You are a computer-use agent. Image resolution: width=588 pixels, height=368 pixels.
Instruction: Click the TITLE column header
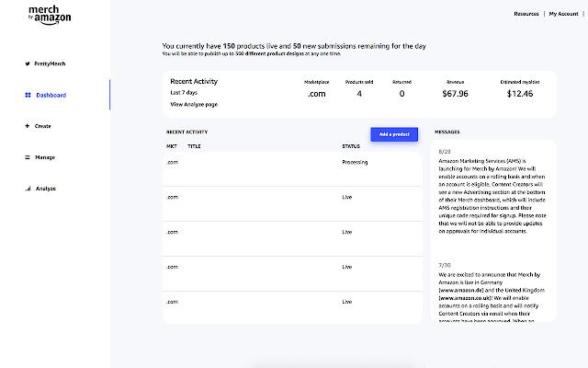click(194, 146)
